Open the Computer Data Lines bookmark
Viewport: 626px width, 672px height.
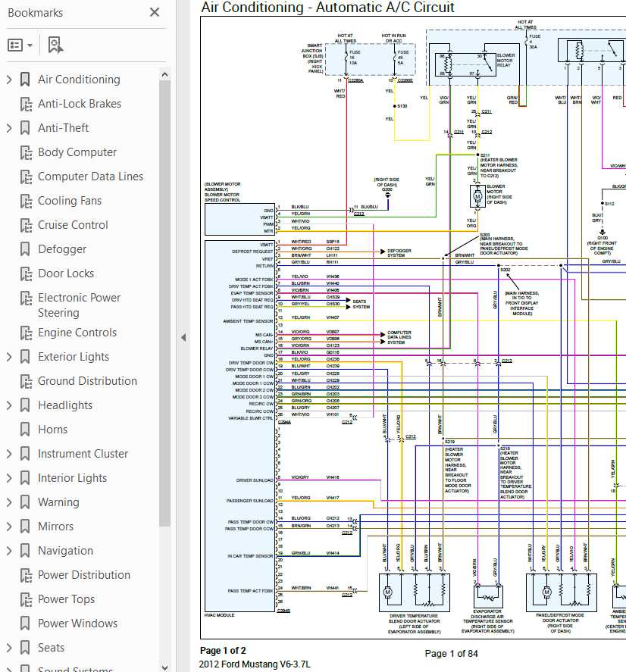coord(90,176)
